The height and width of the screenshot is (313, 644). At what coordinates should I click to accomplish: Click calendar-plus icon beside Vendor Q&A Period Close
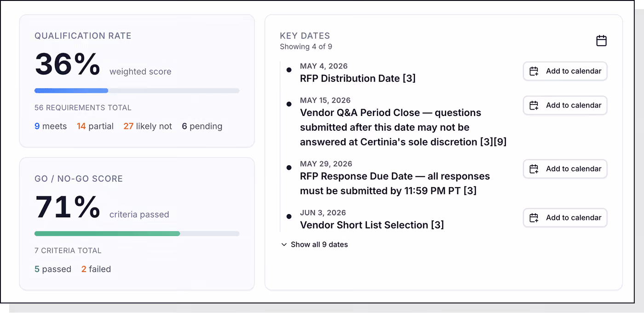[x=534, y=105]
